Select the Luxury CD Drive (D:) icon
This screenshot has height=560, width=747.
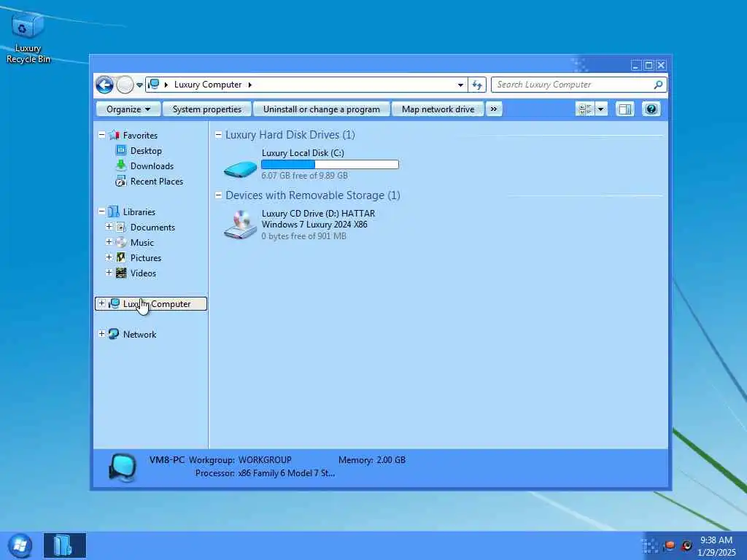(241, 225)
